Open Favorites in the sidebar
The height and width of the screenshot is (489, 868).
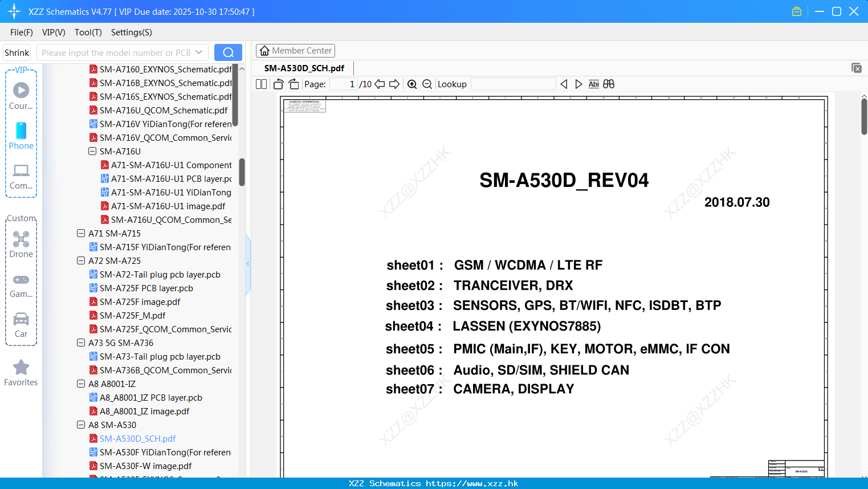tap(21, 373)
